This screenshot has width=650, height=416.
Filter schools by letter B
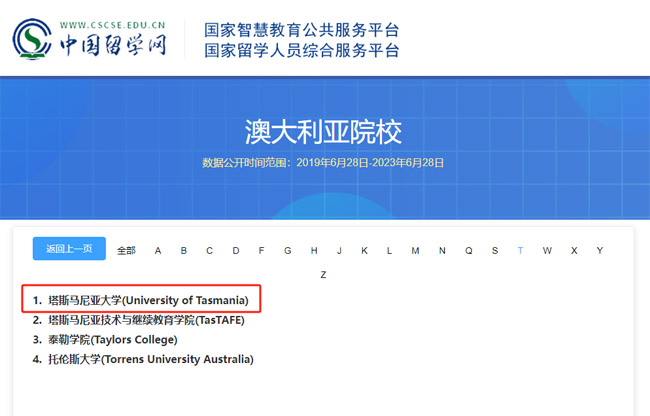tap(184, 251)
